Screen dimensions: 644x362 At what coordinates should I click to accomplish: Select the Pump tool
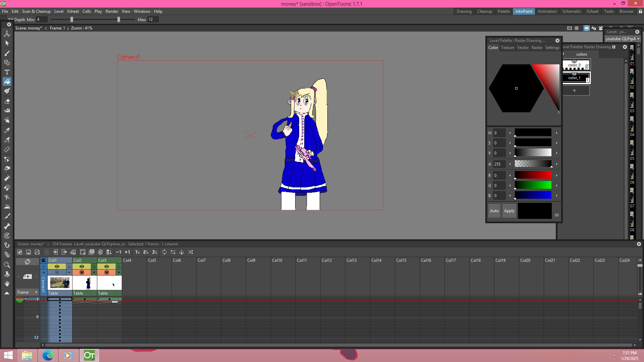[x=7, y=178]
